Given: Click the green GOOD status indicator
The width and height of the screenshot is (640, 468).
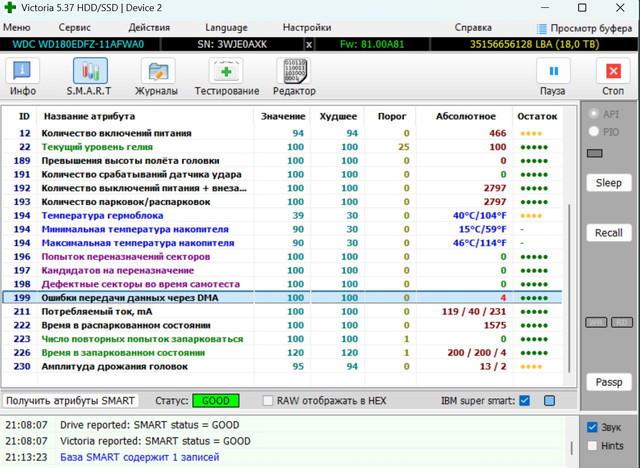Looking at the screenshot, I should (x=216, y=401).
